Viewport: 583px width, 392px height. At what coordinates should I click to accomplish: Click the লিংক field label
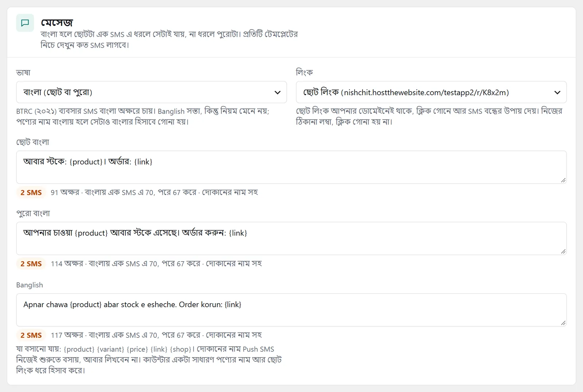[304, 72]
